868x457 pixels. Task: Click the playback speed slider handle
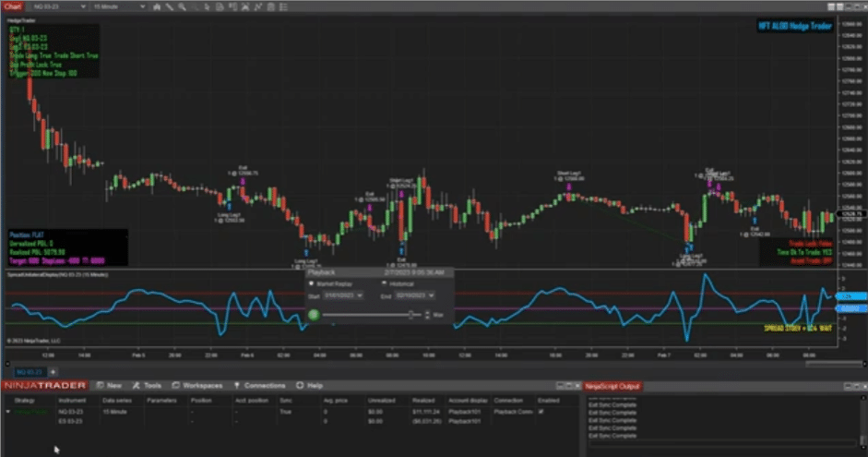411,315
